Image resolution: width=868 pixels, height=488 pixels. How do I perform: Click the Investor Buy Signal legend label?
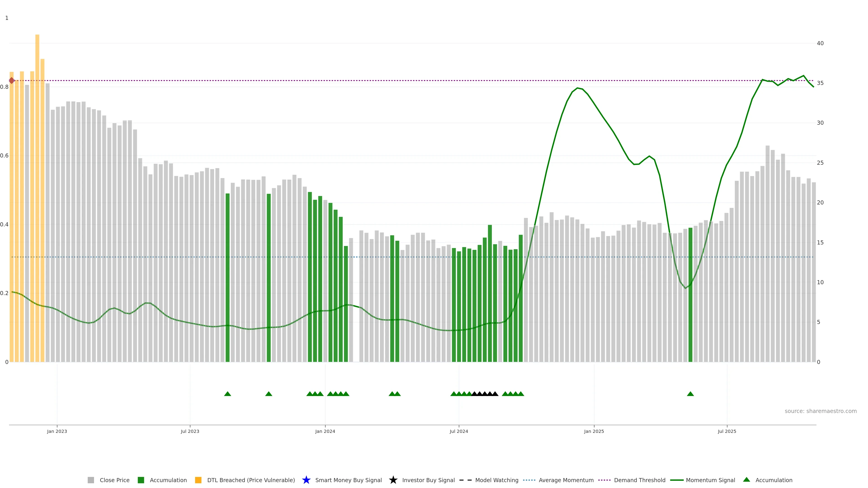tap(428, 480)
